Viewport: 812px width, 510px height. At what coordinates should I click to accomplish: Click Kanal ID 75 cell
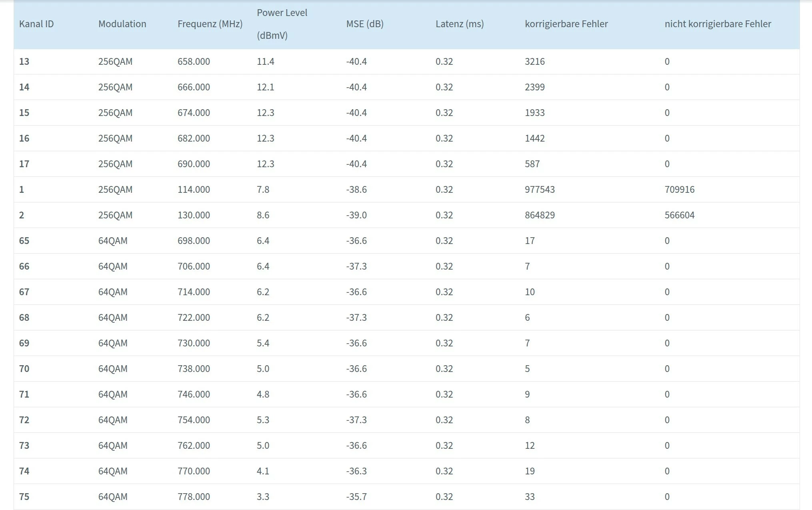pyautogui.click(x=24, y=497)
